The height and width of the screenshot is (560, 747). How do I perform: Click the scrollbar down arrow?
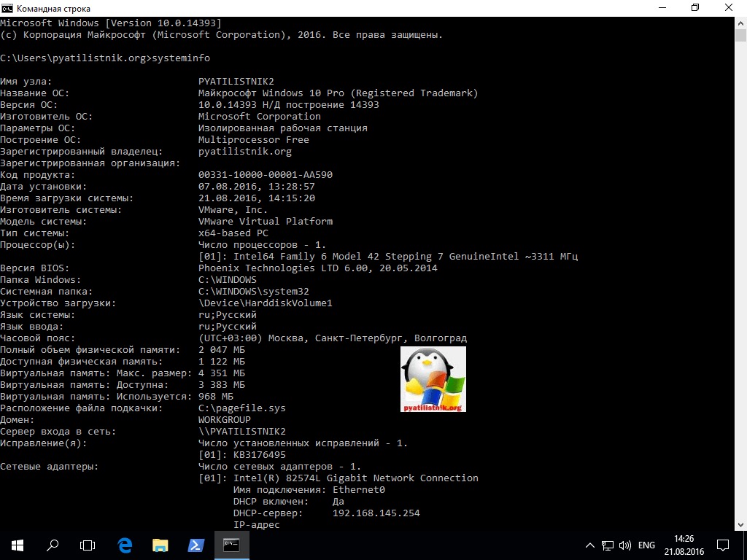pos(740,524)
